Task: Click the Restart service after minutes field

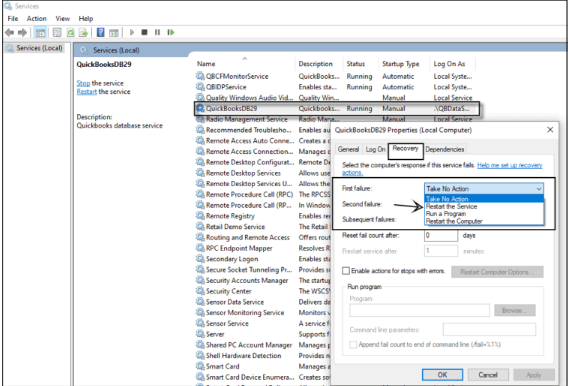Action: coord(441,251)
